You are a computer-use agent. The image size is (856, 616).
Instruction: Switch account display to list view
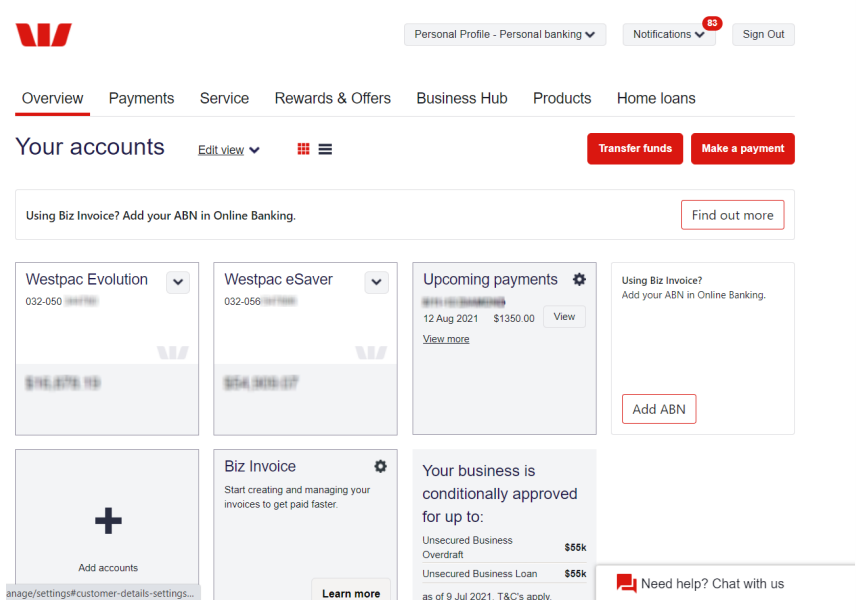325,149
